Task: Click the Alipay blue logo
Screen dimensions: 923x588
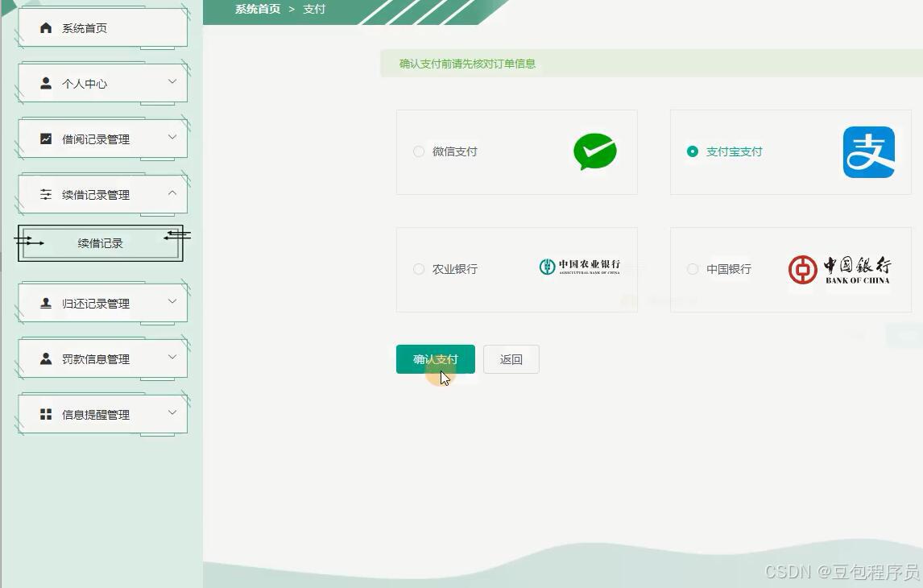Action: click(x=867, y=151)
